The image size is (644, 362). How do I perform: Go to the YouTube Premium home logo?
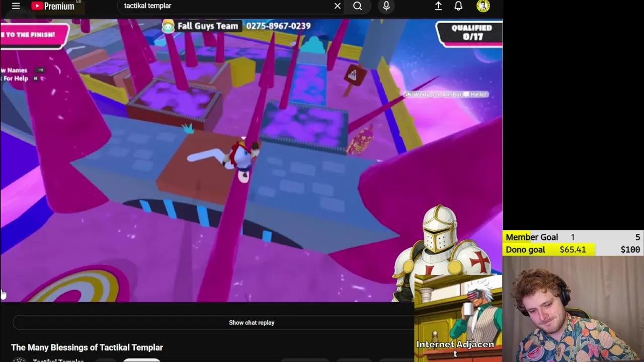pyautogui.click(x=53, y=6)
